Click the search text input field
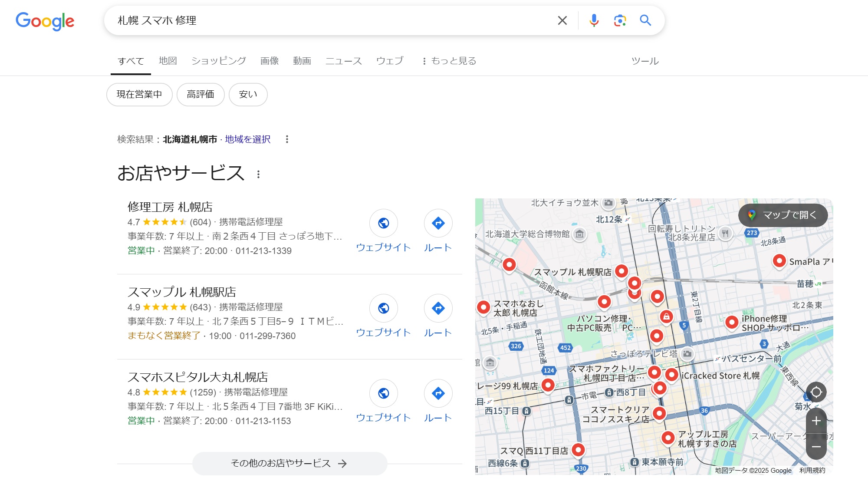 click(x=330, y=20)
